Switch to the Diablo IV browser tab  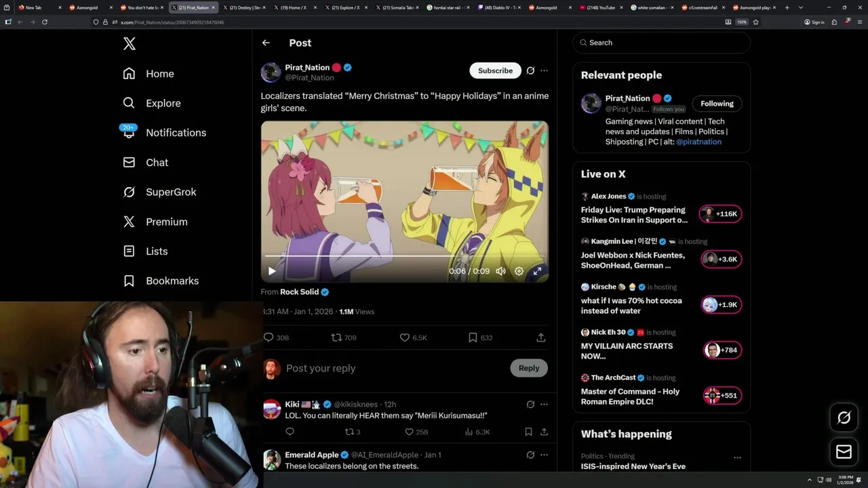(x=499, y=7)
